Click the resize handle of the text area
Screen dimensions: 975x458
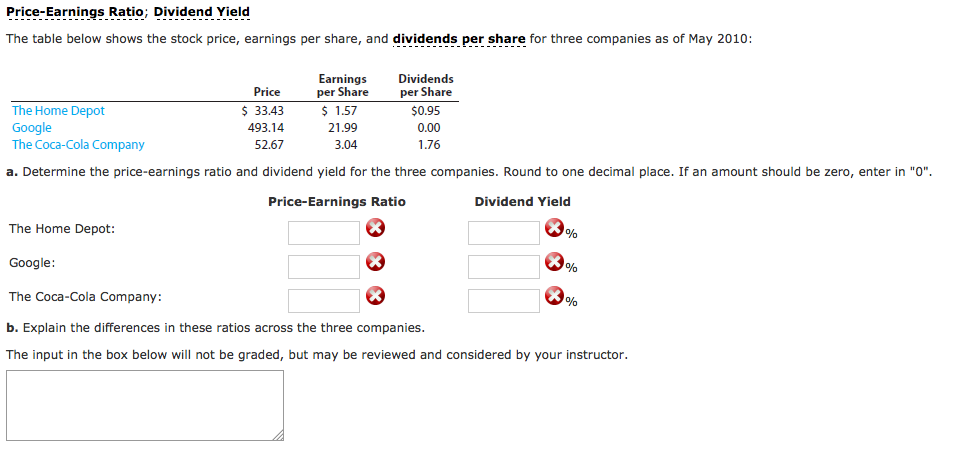pyautogui.click(x=278, y=435)
